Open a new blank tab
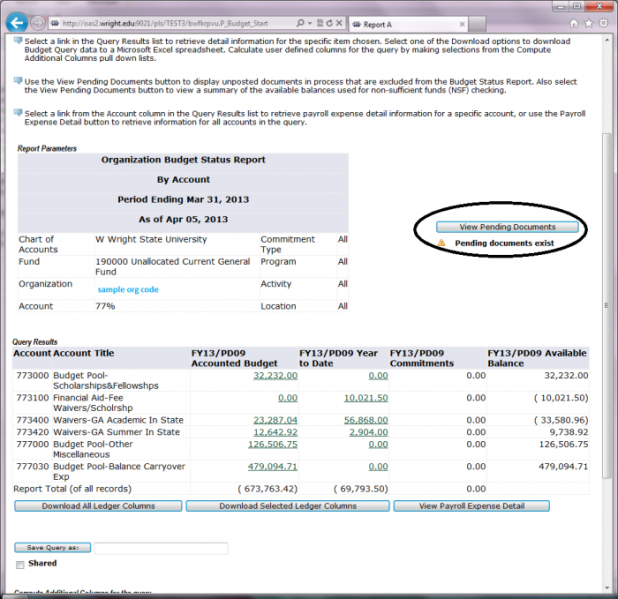Image resolution: width=618 pixels, height=599 pixels. pyautogui.click(x=477, y=24)
